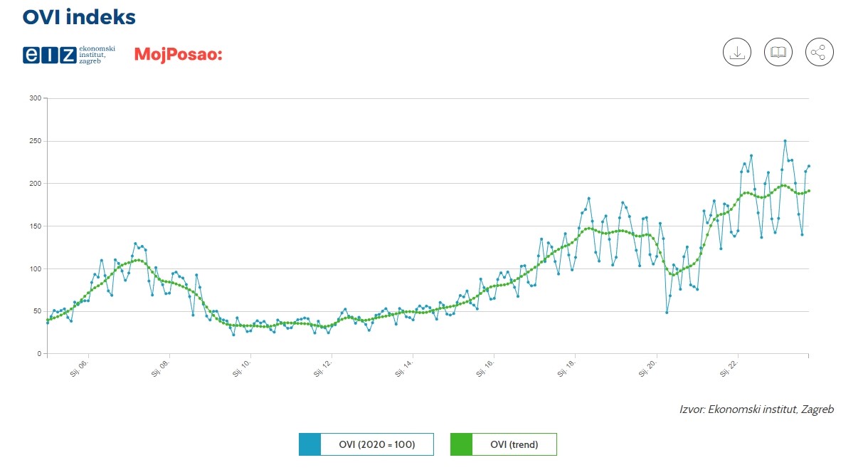Click the peak data point near 250

click(785, 141)
